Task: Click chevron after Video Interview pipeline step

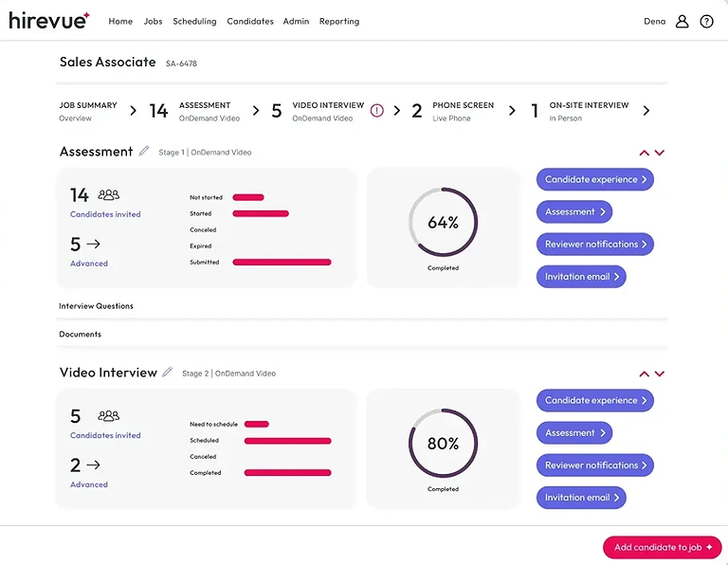Action: coord(397,111)
